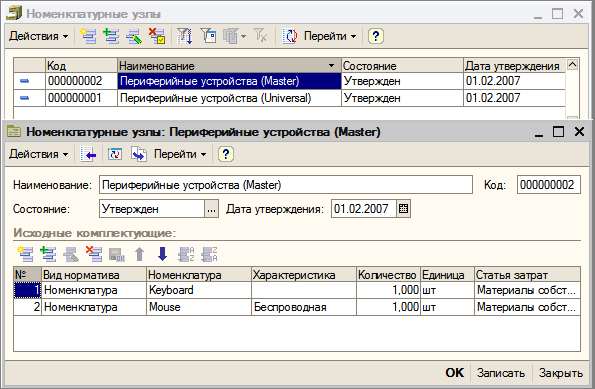
Task: Click OK button in form
Action: [x=455, y=373]
